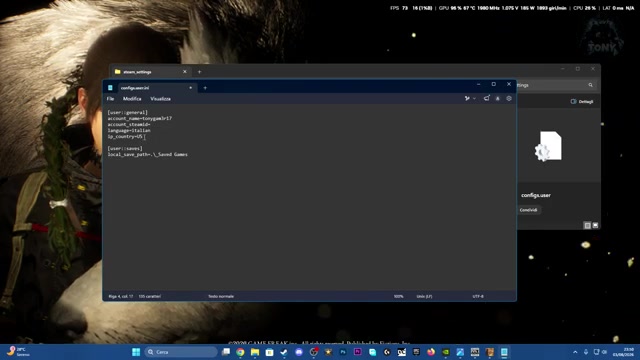Click the File Explorer search field
Screen dimensions: 640x360
pos(556,85)
